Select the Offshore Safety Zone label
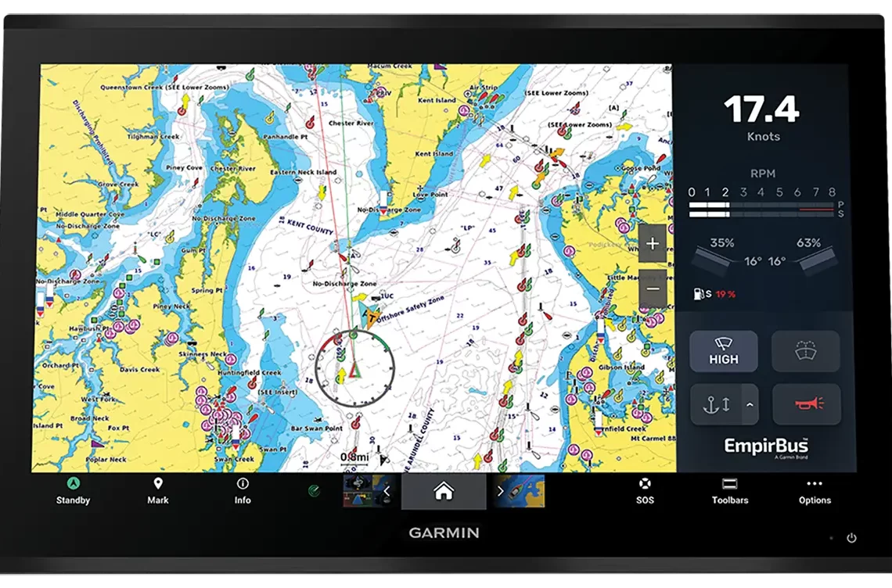892x588 pixels. pos(410,309)
